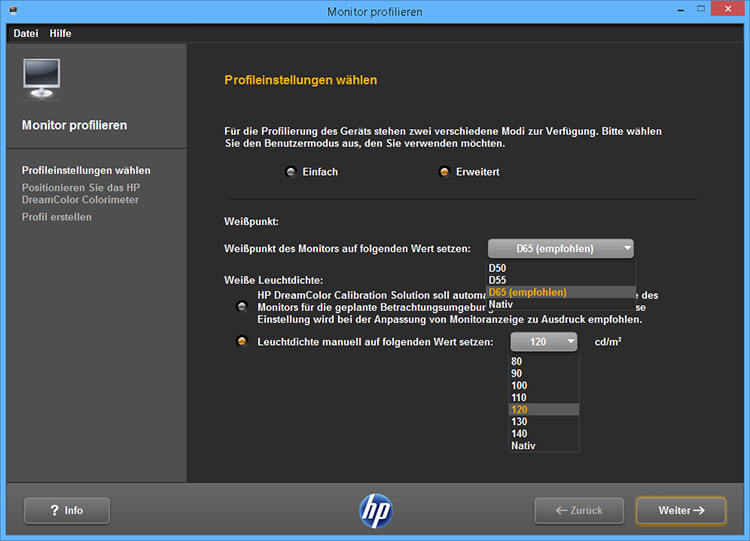The width and height of the screenshot is (750, 541).
Task: Open the Weißpunkt D65 (empfohlen) dropdown
Action: [561, 249]
